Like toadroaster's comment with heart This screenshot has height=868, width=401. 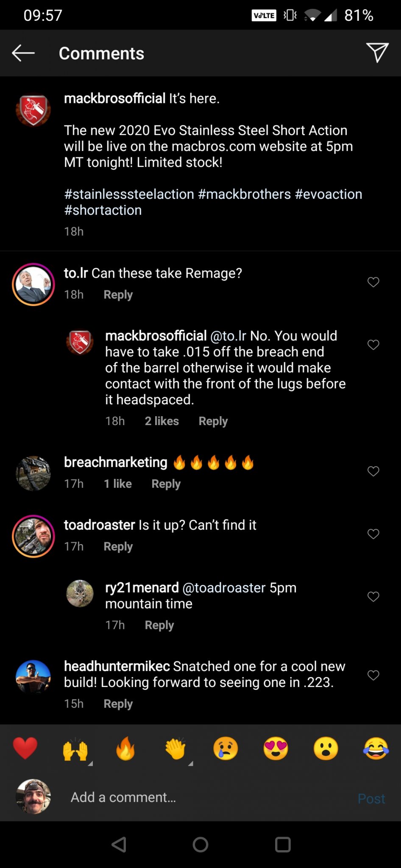(x=373, y=534)
